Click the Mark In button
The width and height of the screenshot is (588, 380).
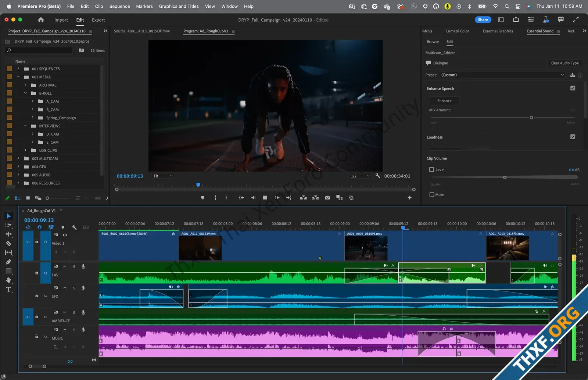215,198
